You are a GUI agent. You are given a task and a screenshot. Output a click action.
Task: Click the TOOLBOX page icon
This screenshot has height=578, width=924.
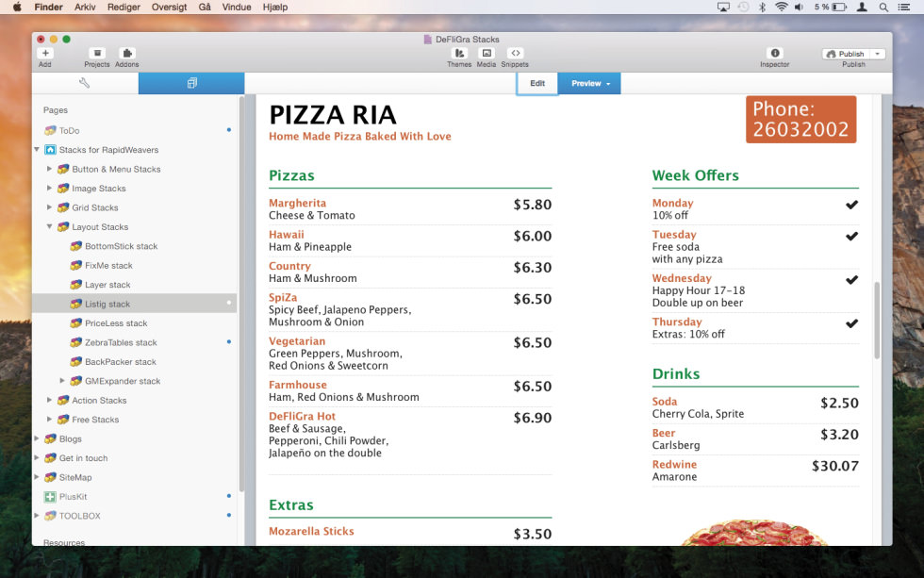[51, 516]
